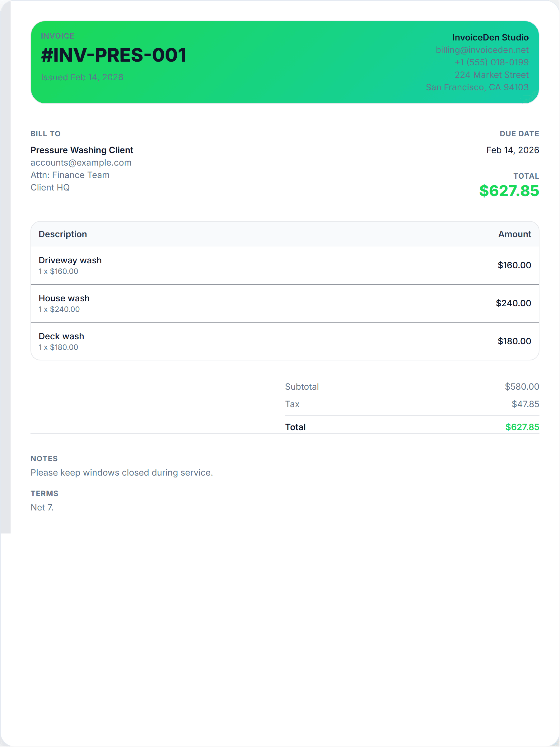560x747 pixels.
Task: Click the invoice number #INV-PRES-001
Action: coord(114,55)
